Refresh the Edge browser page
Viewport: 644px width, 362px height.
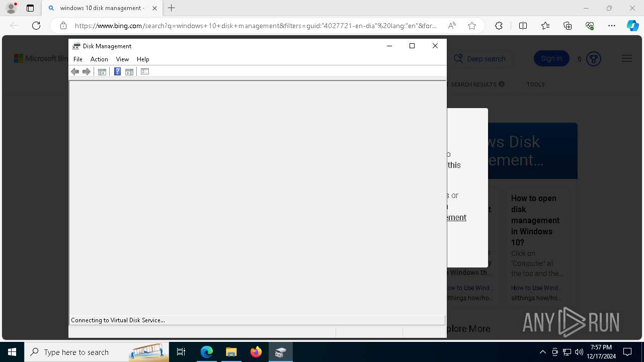(36, 26)
